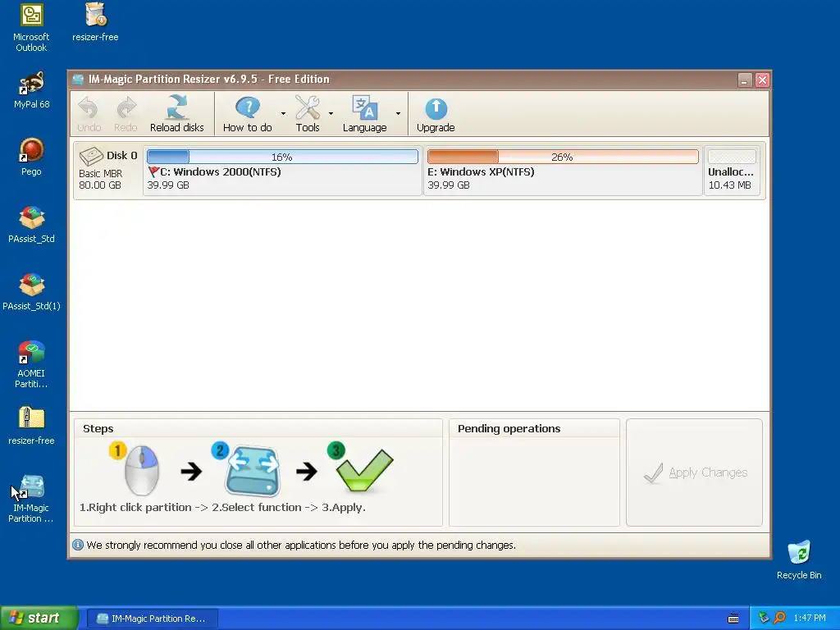The width and height of the screenshot is (840, 630).
Task: Select the Disk 0 drive icon
Action: coord(91,156)
